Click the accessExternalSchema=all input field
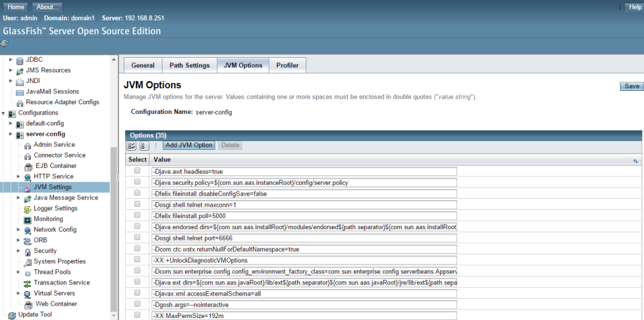644x320 pixels. pos(304,294)
